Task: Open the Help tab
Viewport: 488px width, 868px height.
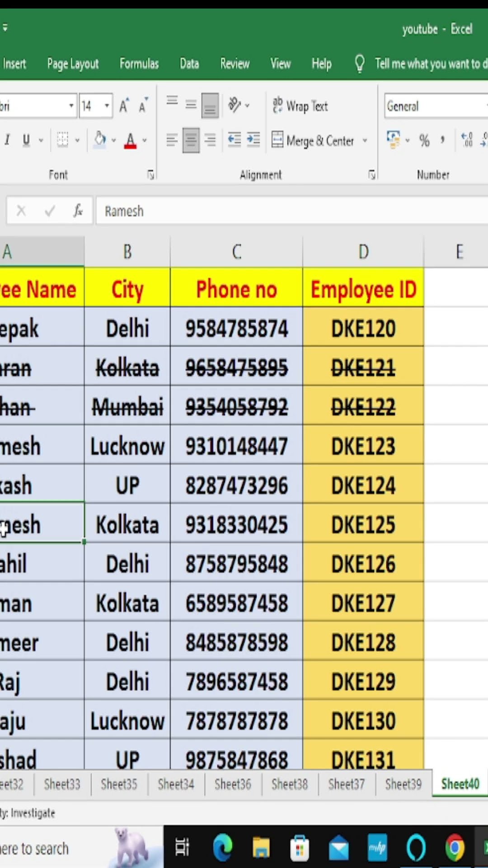Action: coord(321,64)
